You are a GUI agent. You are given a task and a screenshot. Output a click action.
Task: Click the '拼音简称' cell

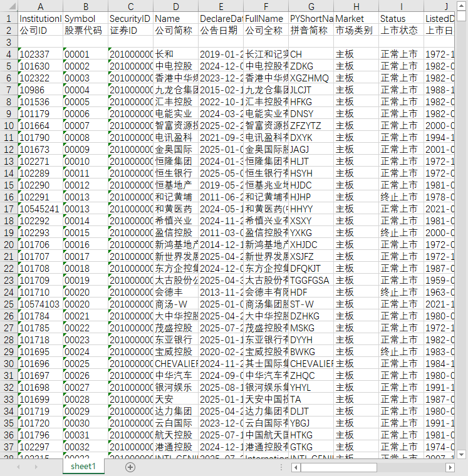click(x=311, y=30)
